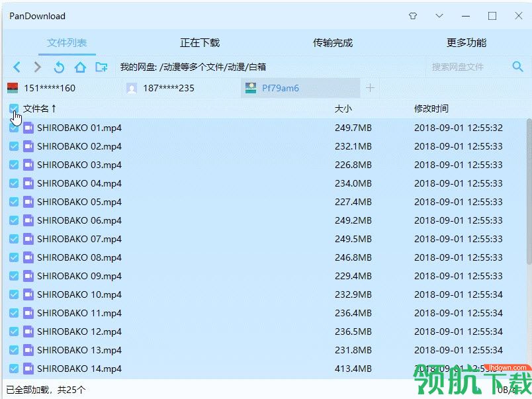
Task: Add a new account tab with plus
Action: [370, 88]
